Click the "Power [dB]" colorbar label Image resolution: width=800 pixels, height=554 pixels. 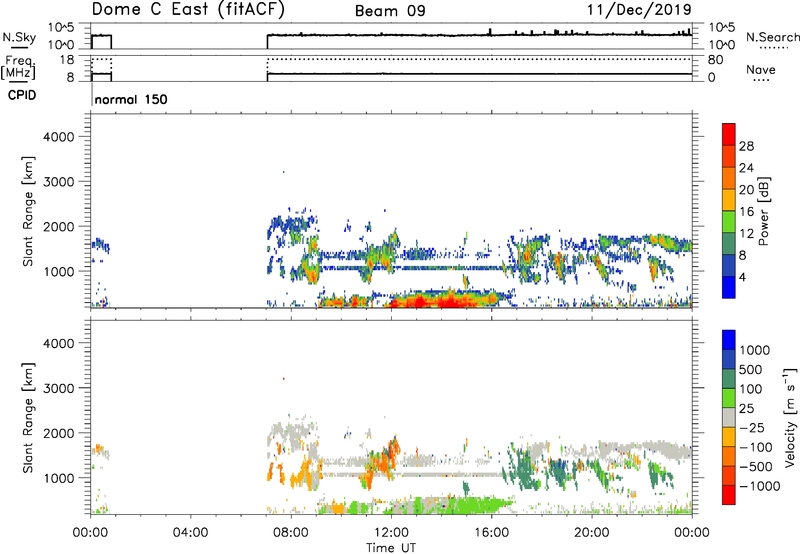(x=763, y=211)
